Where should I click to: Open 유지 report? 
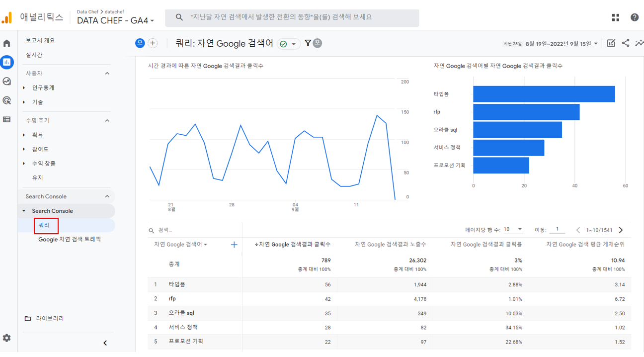pos(37,178)
